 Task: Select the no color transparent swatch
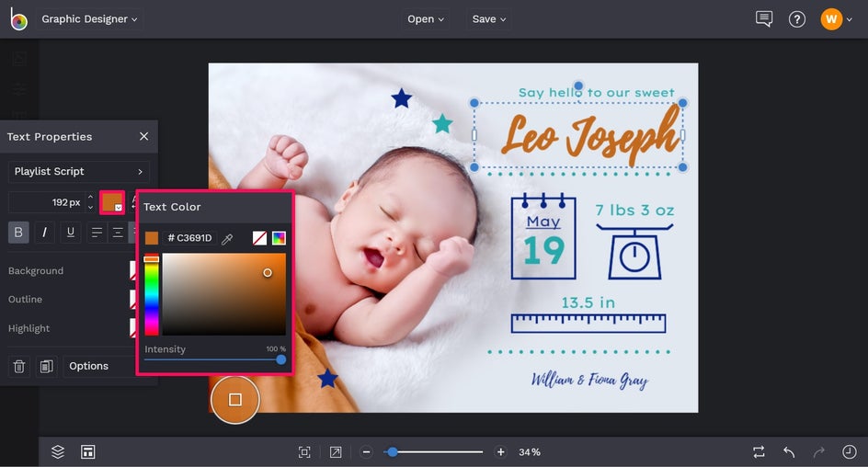259,238
